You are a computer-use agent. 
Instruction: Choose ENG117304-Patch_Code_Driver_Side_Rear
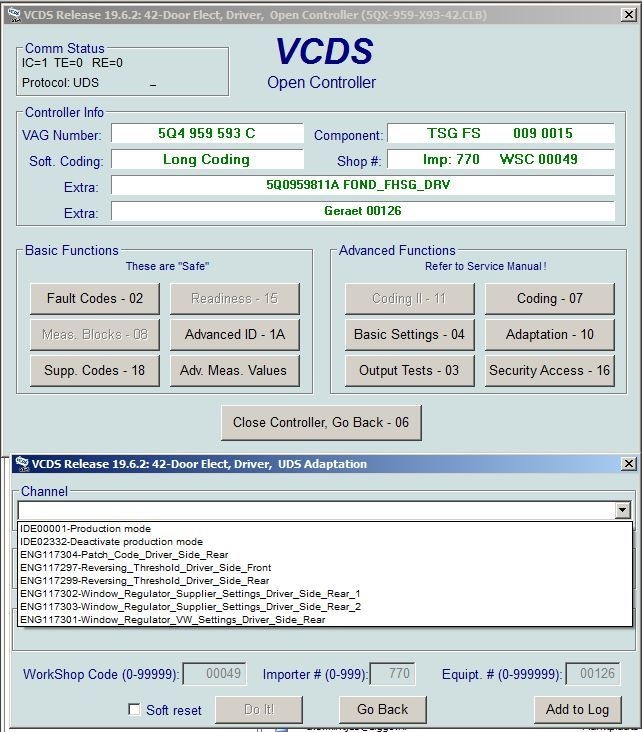tap(325, 555)
